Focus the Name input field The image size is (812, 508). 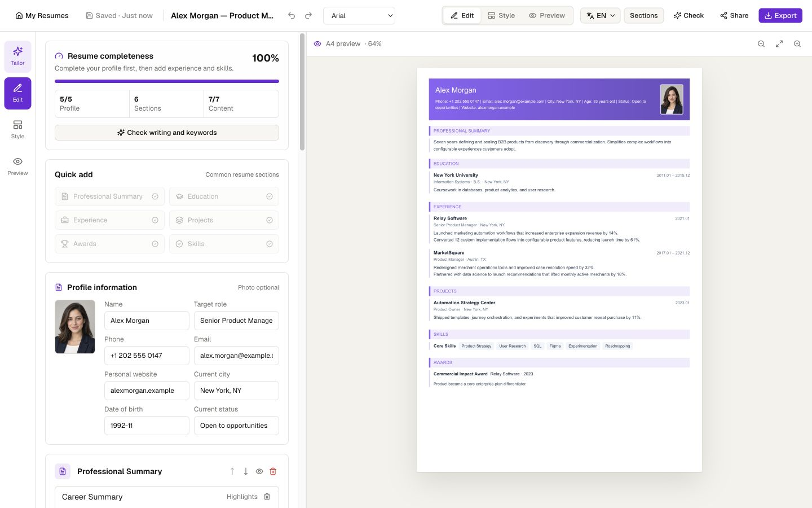(x=147, y=321)
